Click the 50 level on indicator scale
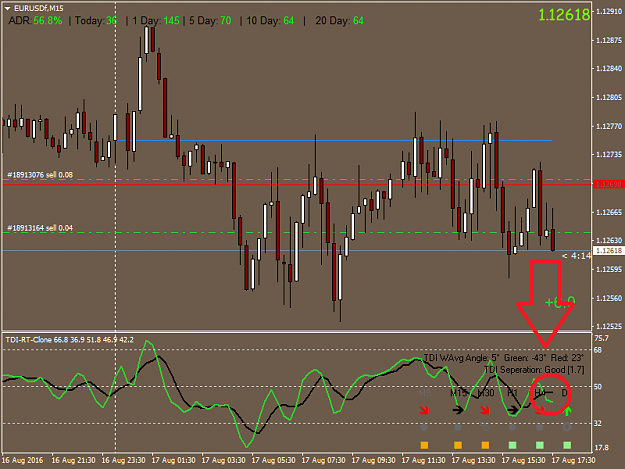This screenshot has height=469, width=625. [598, 387]
